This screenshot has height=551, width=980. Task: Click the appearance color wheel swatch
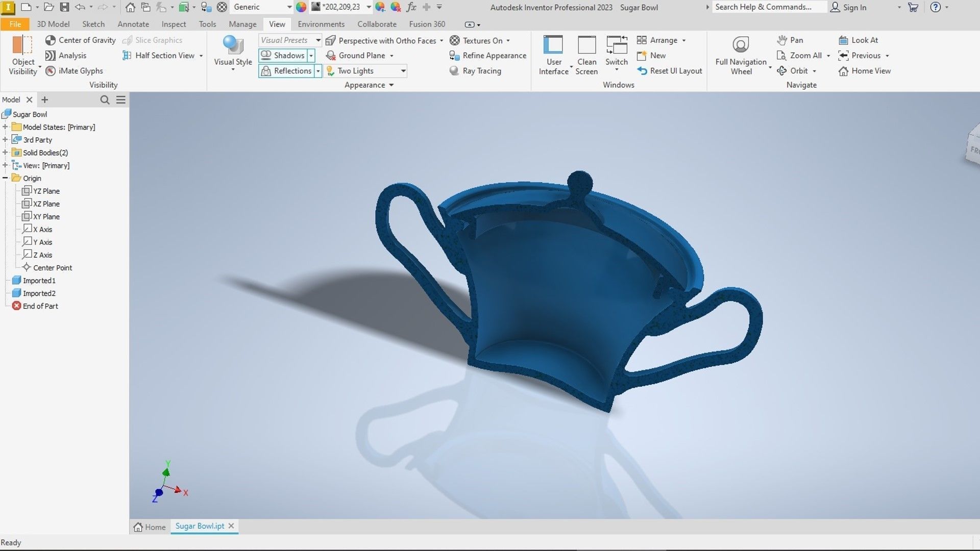[x=301, y=7]
